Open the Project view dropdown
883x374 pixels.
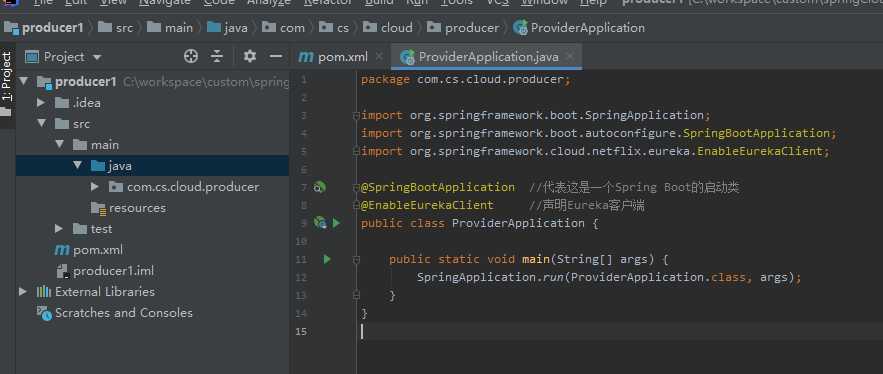97,57
